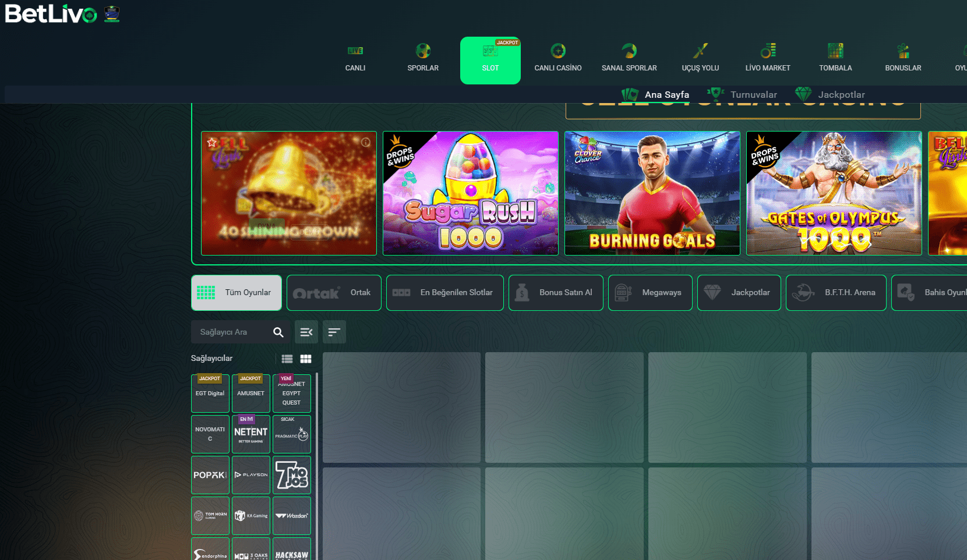Open UÇUŞ YOLU crash games

click(x=700, y=59)
